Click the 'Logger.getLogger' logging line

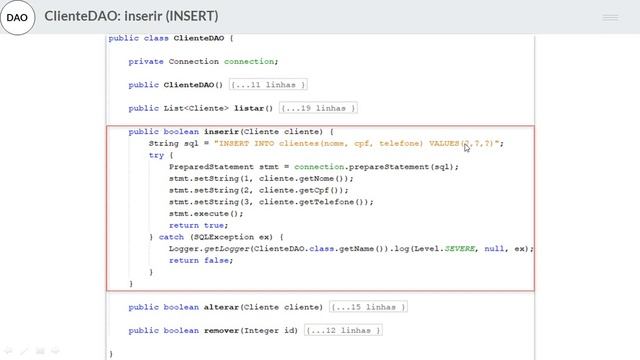click(x=351, y=249)
